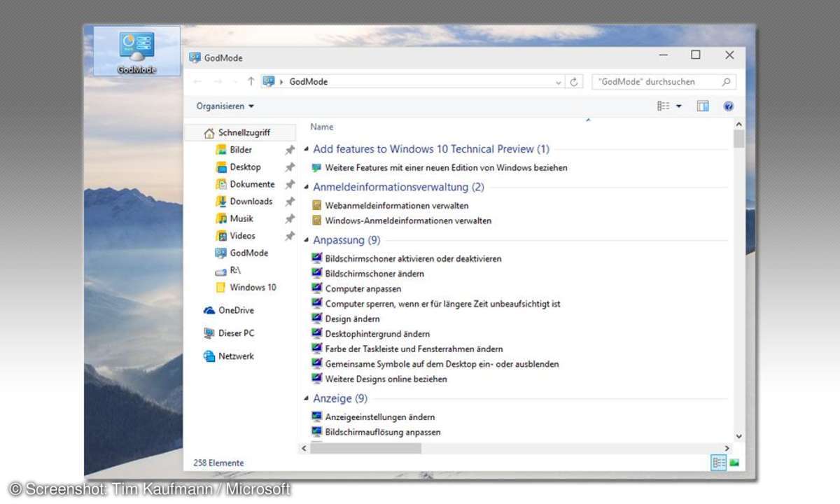This screenshot has width=840, height=504.
Task: Click the GodMode window title bar icon
Action: point(195,57)
